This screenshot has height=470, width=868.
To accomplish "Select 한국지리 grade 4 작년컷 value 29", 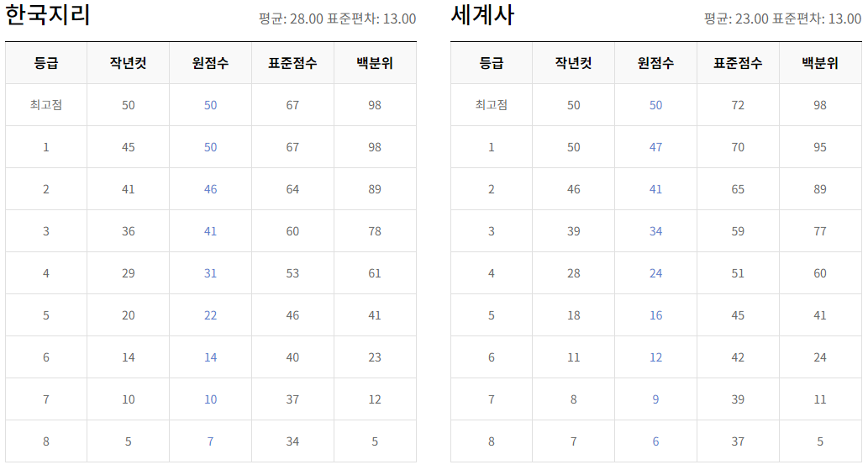I will click(x=129, y=273).
